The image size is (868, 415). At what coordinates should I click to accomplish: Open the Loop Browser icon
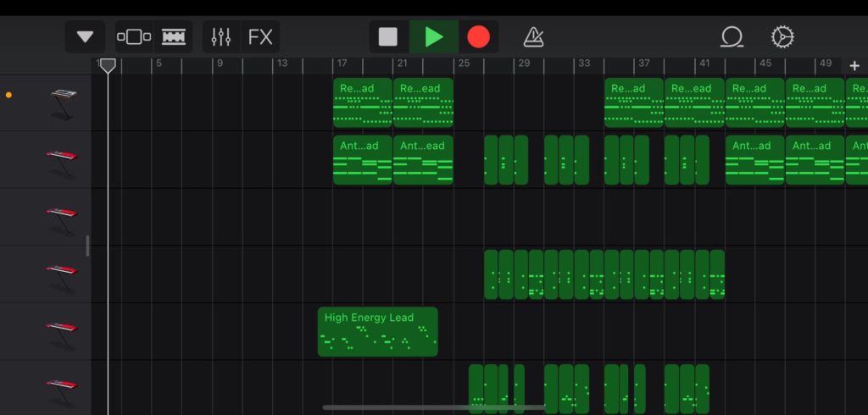coord(731,37)
